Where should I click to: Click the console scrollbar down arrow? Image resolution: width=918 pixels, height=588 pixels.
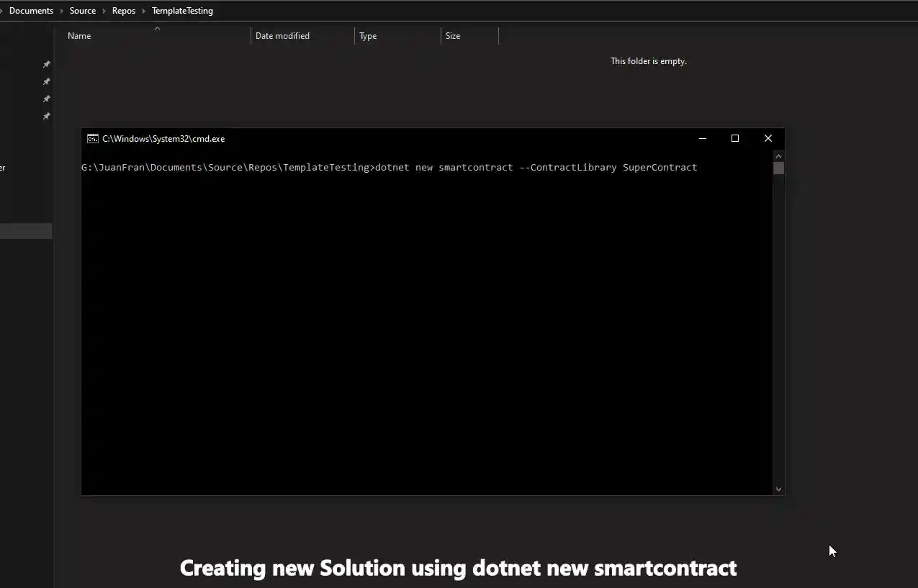[778, 489]
